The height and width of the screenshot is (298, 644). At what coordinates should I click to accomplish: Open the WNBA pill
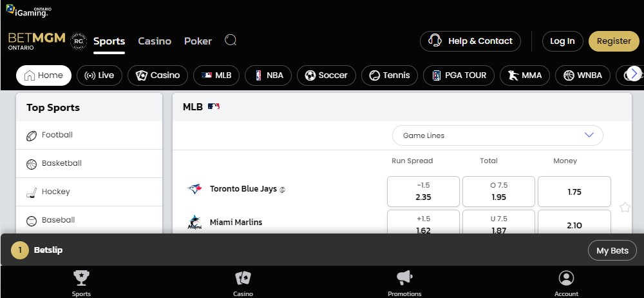(x=583, y=75)
